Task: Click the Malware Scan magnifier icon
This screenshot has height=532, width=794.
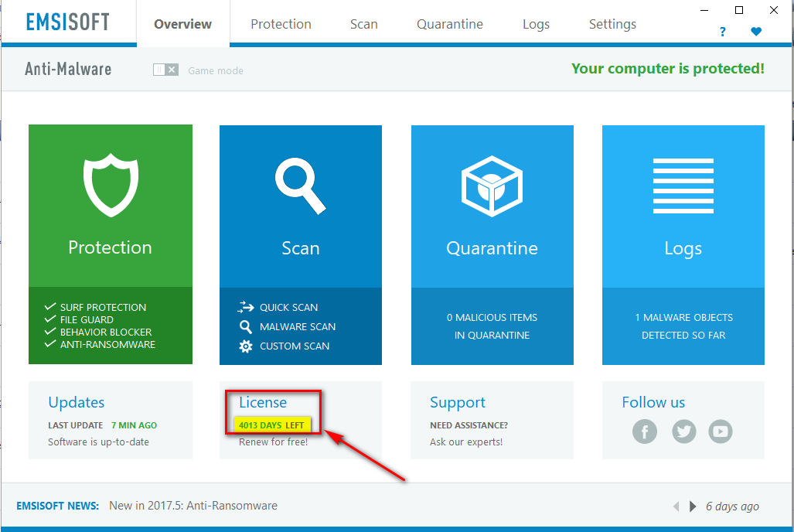Action: (x=246, y=327)
